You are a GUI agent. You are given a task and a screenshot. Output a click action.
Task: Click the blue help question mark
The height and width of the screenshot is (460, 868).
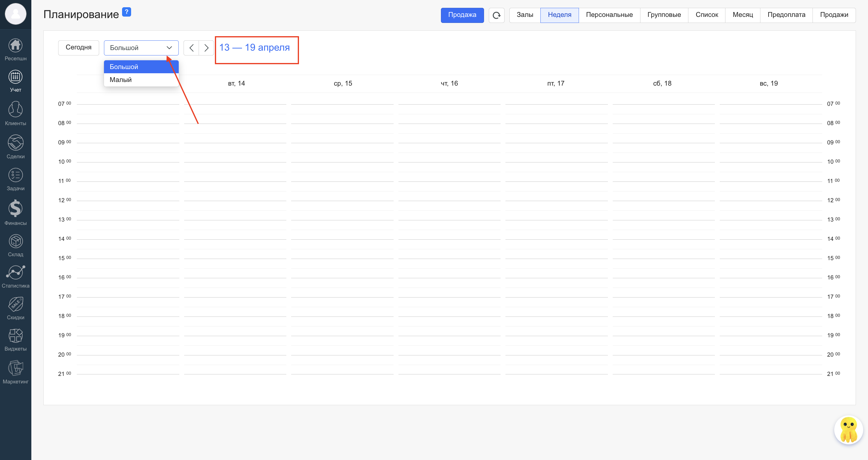tap(126, 12)
